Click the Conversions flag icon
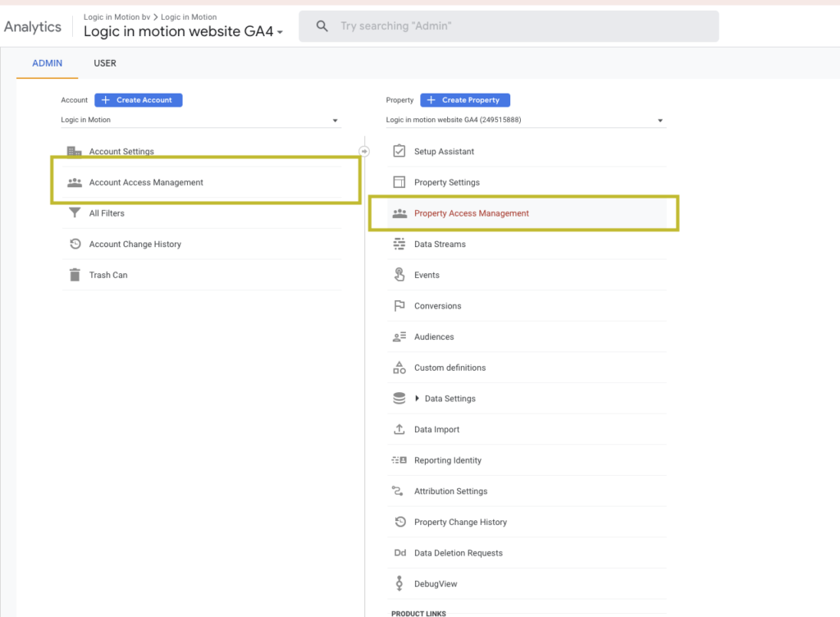Image resolution: width=840 pixels, height=617 pixels. pos(399,306)
